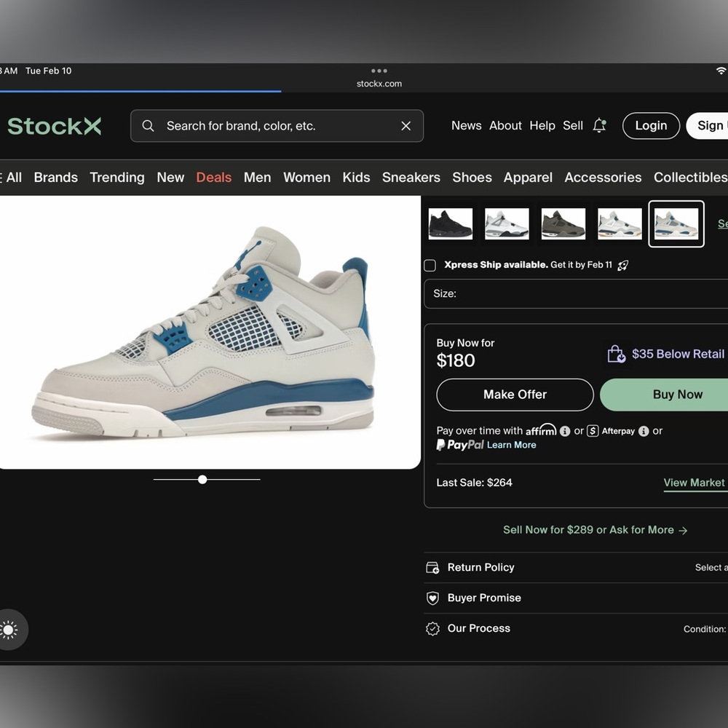Open the Accessories category
This screenshot has height=728, width=728.
pos(603,178)
